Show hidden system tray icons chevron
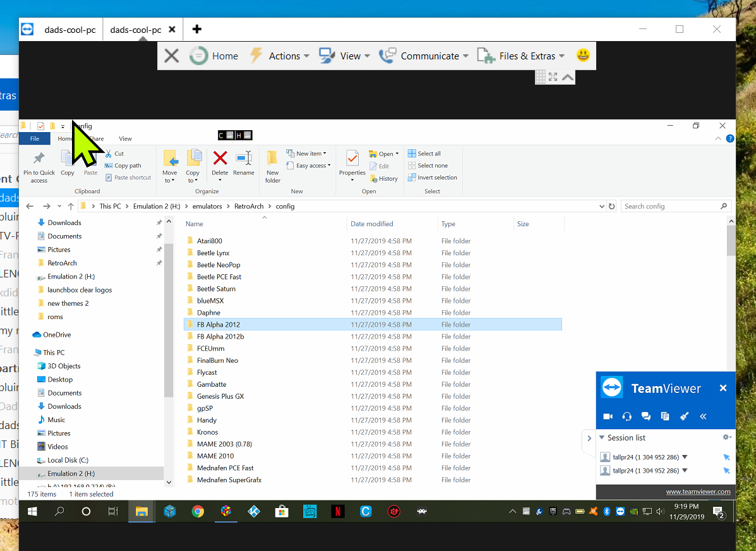This screenshot has width=756, height=551. point(512,511)
